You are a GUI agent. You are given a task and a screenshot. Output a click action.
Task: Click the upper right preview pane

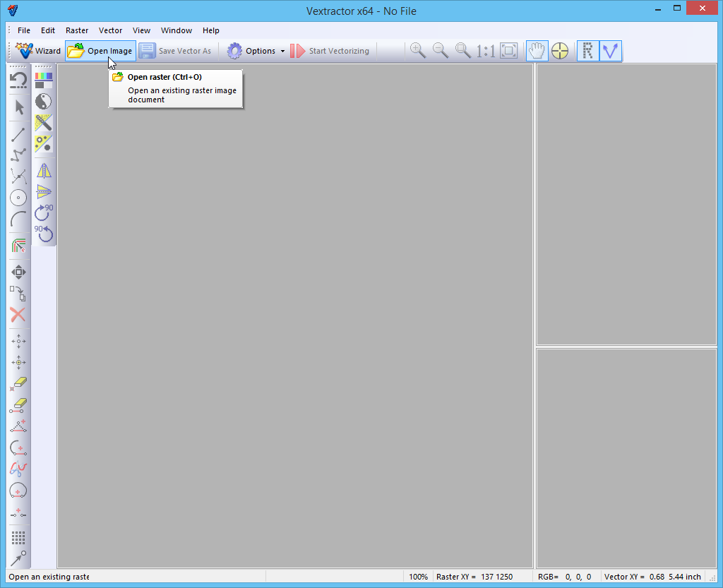[x=626, y=204]
